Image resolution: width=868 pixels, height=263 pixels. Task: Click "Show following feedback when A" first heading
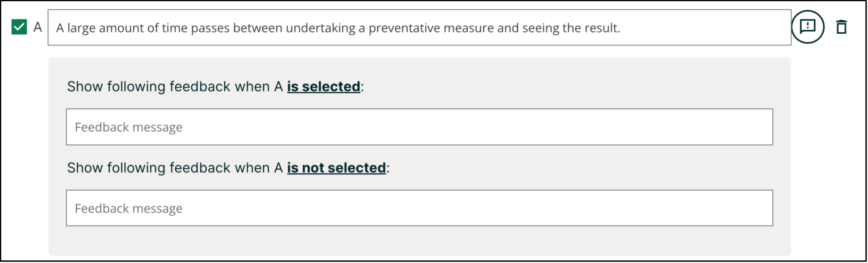coord(175,86)
